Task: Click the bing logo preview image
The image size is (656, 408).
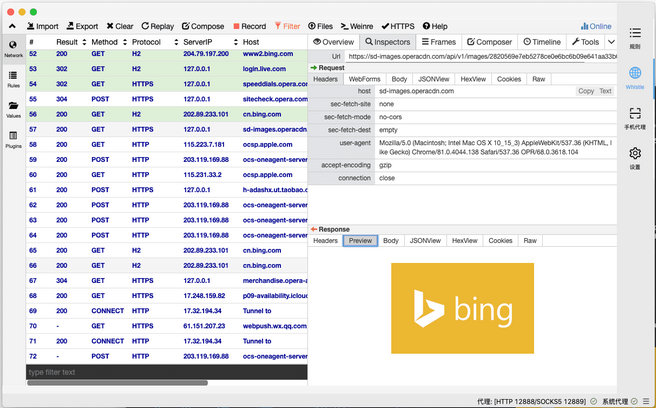Action: point(462,308)
